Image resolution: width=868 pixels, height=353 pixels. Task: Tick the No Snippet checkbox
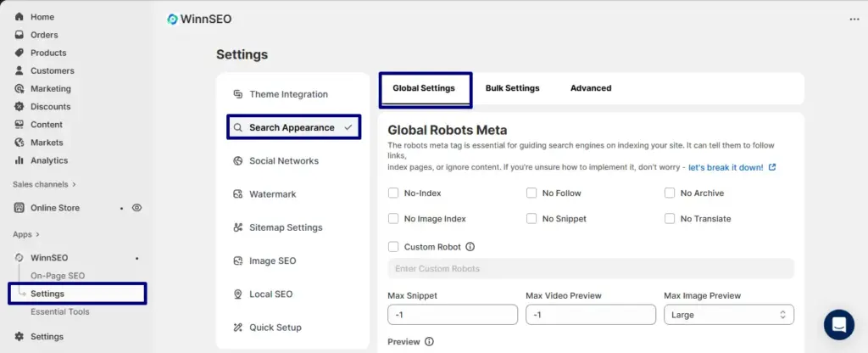pyautogui.click(x=531, y=218)
